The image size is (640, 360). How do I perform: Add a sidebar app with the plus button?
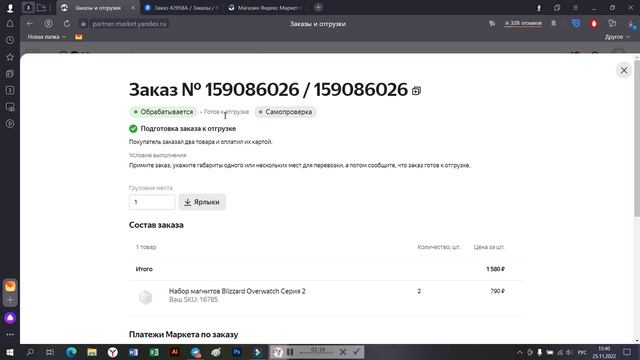coord(10,300)
